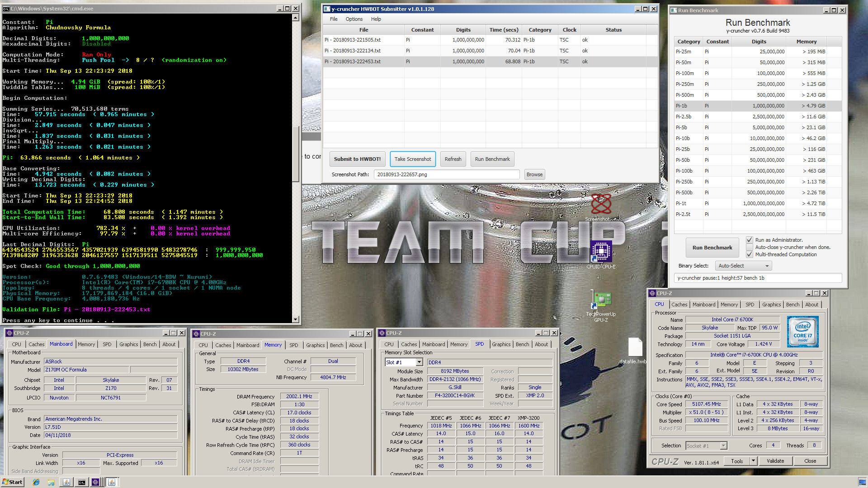Click the Time (secs) column header
868x488 pixels.
(504, 30)
